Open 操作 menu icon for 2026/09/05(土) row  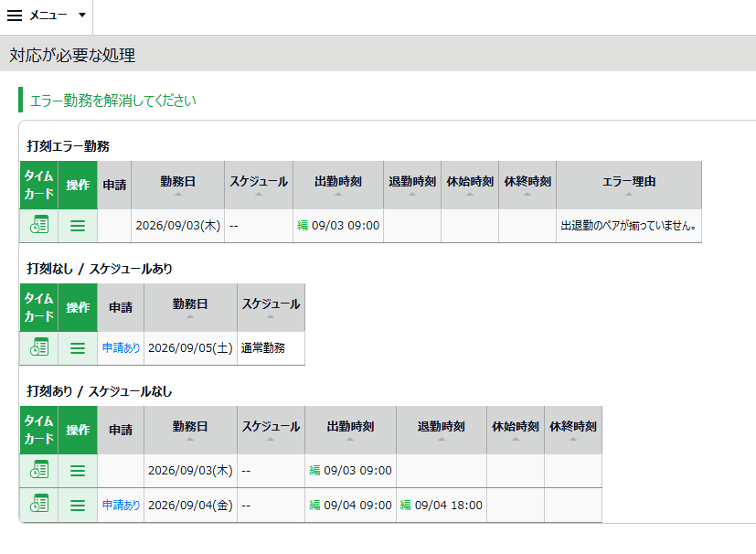78,347
